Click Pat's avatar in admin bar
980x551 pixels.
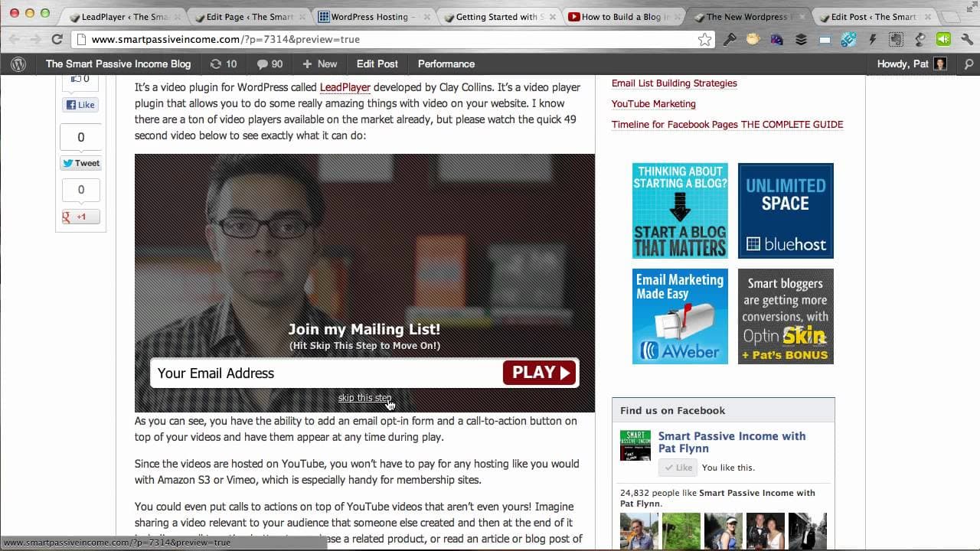(x=940, y=64)
